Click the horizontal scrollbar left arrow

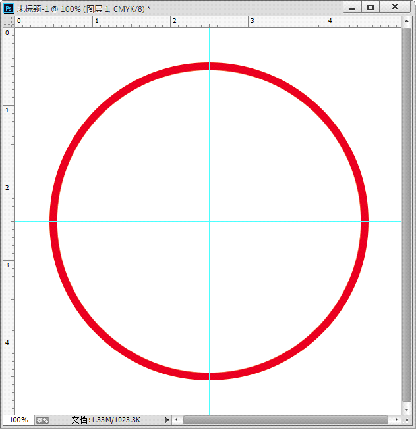pyautogui.click(x=176, y=420)
